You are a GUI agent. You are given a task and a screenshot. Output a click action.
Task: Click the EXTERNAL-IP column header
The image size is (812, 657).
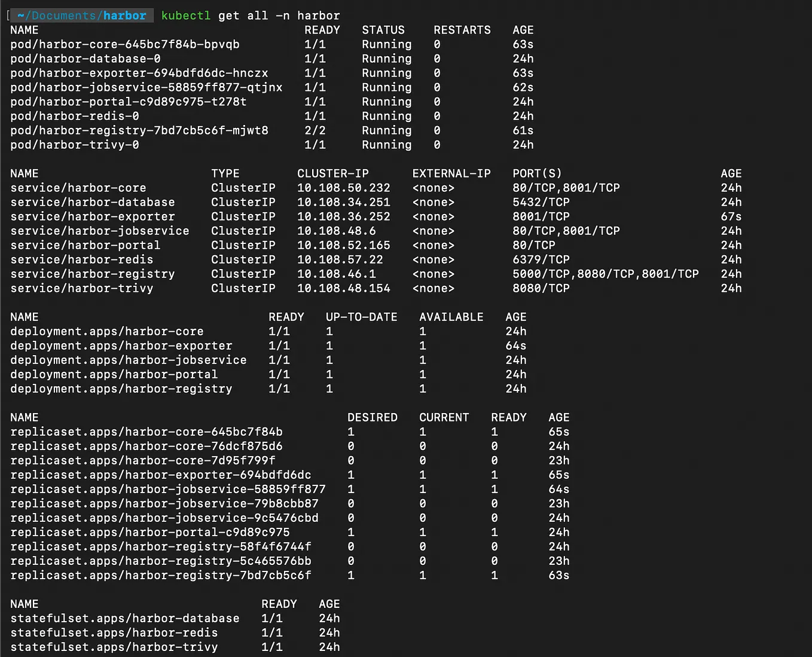[x=451, y=173]
